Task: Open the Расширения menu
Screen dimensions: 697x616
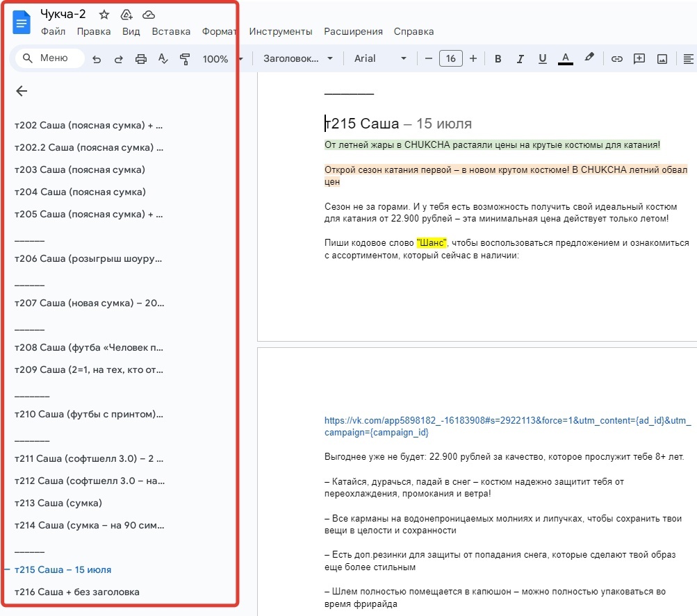Action: pos(354,31)
